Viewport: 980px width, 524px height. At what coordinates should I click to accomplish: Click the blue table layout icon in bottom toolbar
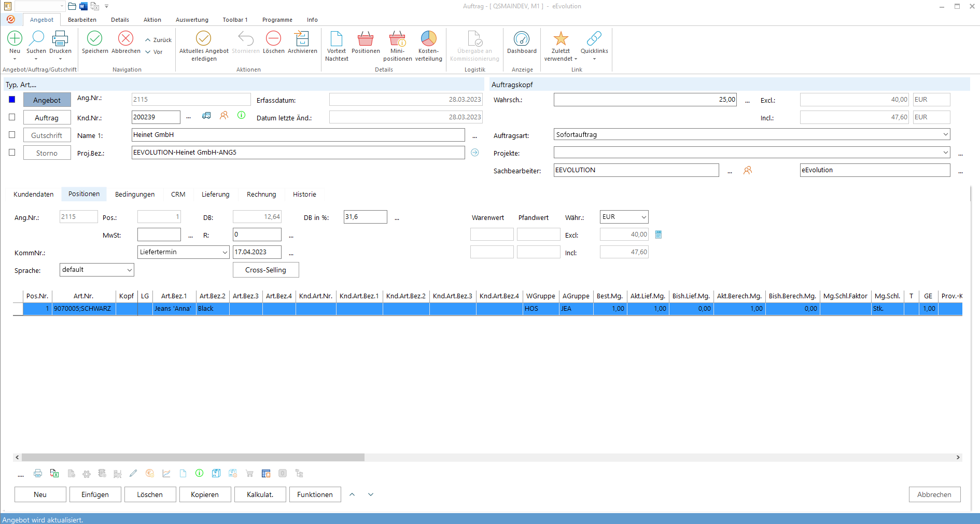266,473
